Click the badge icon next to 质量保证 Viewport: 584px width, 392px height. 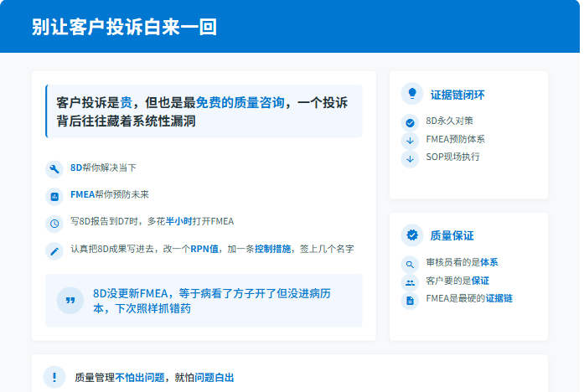pos(411,235)
